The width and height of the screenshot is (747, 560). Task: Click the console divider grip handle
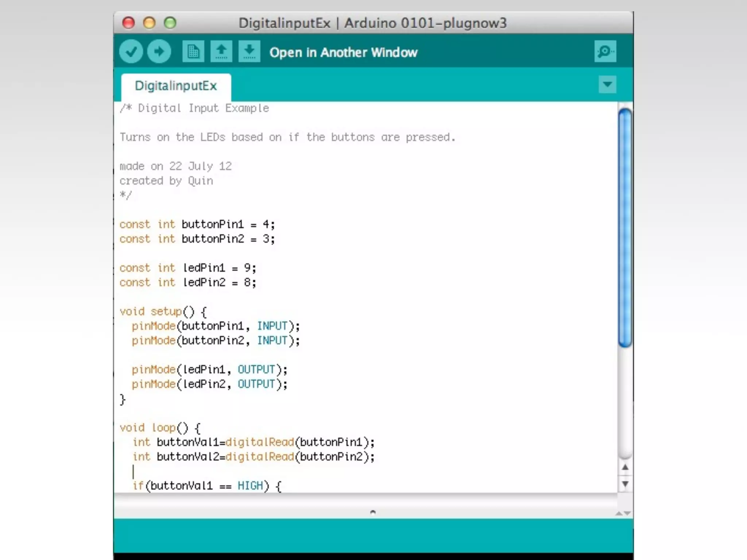pyautogui.click(x=372, y=512)
